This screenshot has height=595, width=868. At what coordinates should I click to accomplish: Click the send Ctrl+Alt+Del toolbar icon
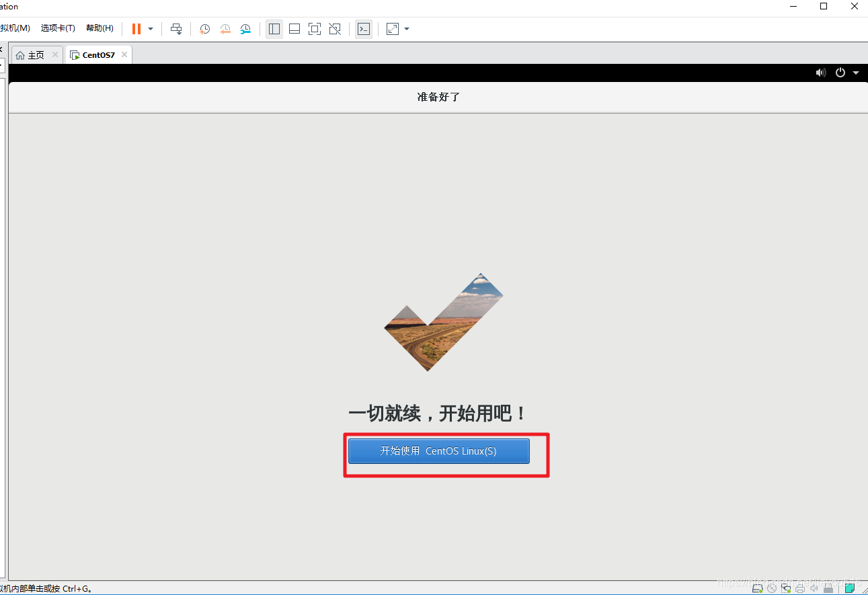tap(176, 29)
